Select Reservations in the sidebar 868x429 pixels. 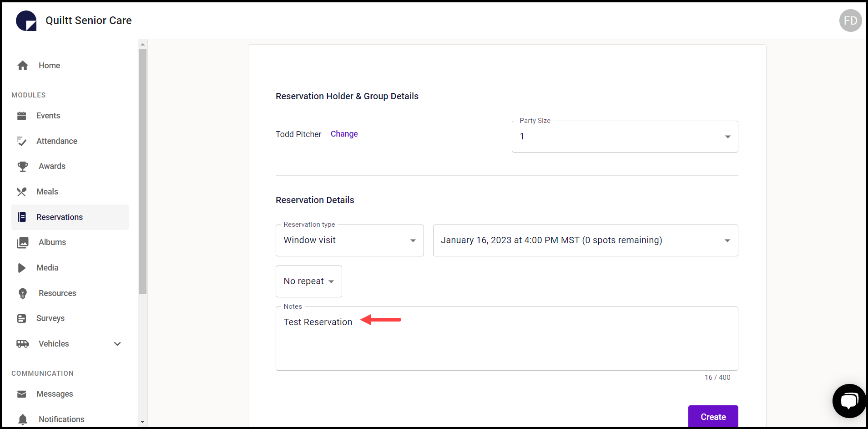[70, 217]
